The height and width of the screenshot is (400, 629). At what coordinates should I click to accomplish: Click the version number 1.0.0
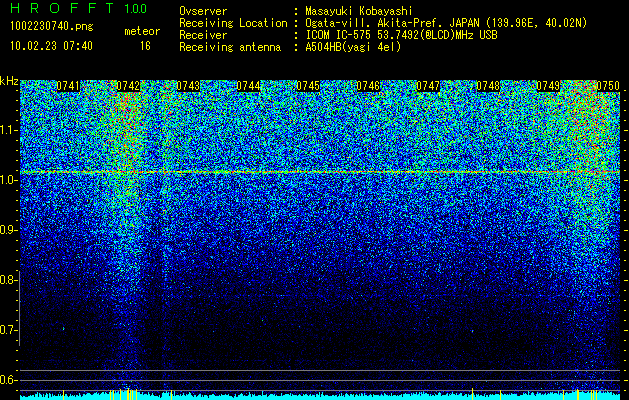pyautogui.click(x=135, y=9)
